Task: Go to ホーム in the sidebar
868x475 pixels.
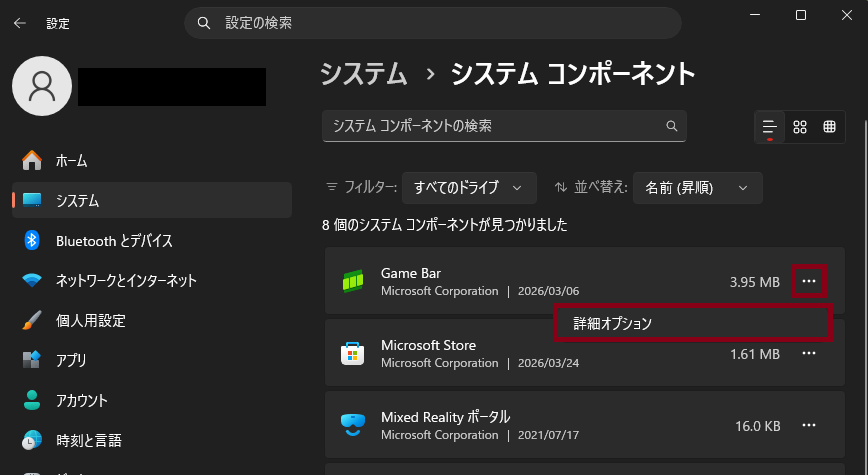Action: 72,160
